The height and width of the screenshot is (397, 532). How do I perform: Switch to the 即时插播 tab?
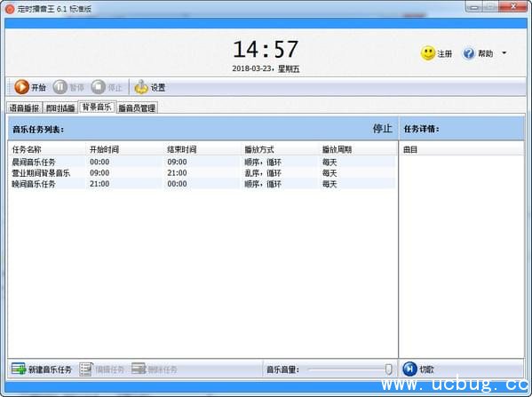coord(60,107)
